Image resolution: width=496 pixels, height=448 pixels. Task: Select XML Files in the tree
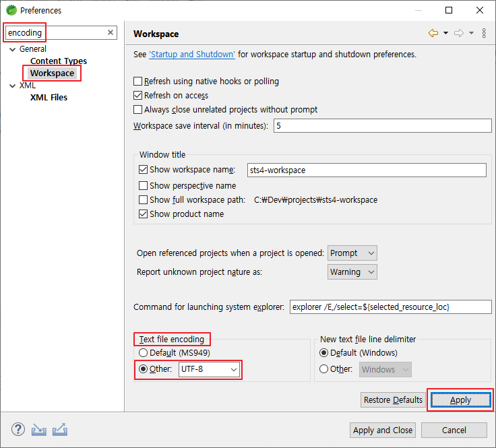coord(49,98)
